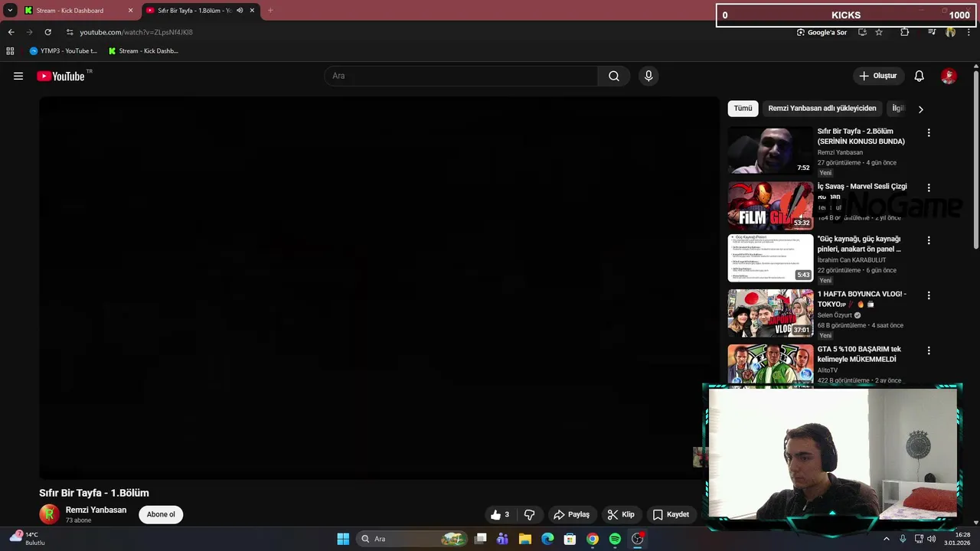Click install app icon in address bar
Screen dimensions: 980x551
[x=862, y=32]
